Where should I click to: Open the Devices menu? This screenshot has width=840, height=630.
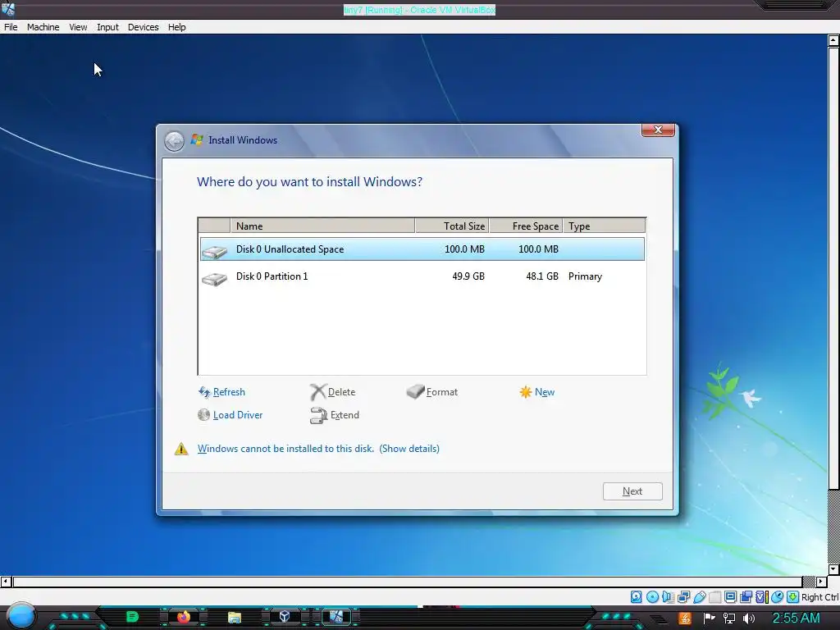coord(143,27)
